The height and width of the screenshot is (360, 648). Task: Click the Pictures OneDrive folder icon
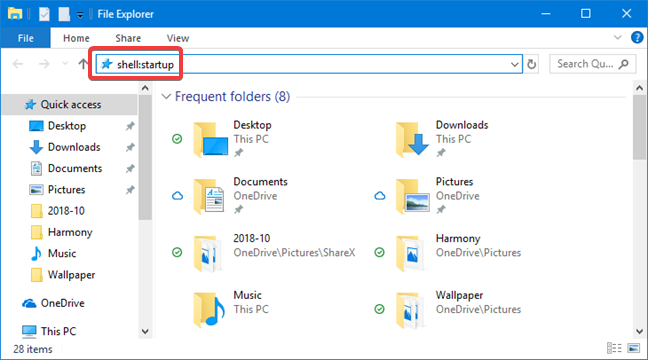pyautogui.click(x=413, y=196)
